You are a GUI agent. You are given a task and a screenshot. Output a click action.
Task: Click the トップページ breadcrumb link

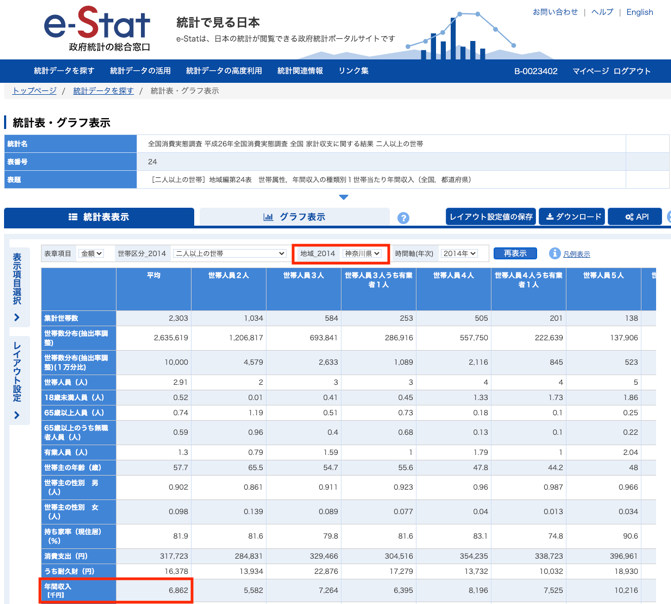[x=34, y=91]
